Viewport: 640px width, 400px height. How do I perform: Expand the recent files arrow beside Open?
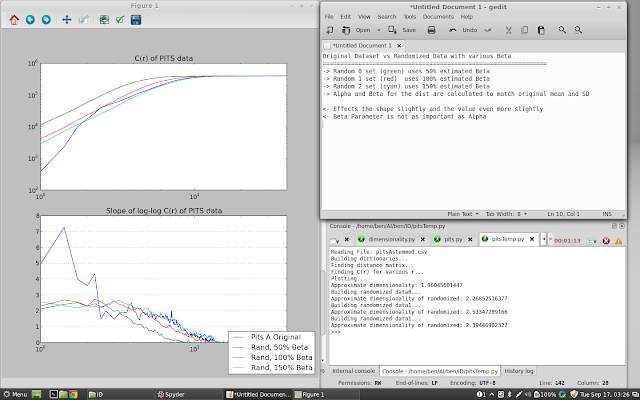point(378,30)
